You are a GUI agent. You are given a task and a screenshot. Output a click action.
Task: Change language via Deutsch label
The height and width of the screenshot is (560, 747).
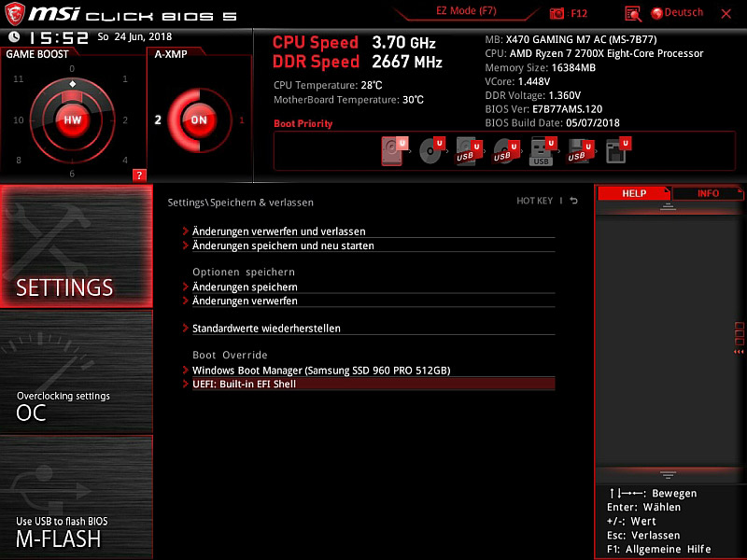pyautogui.click(x=684, y=13)
